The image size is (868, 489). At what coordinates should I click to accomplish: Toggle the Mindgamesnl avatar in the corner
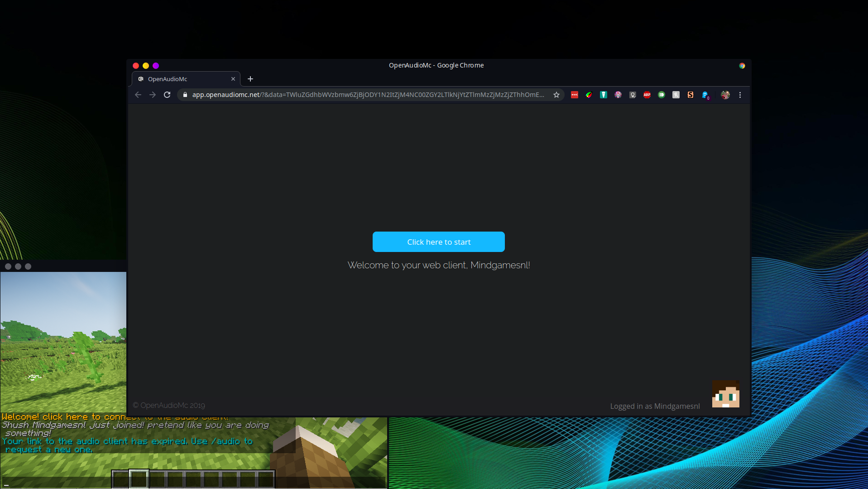pos(726,394)
